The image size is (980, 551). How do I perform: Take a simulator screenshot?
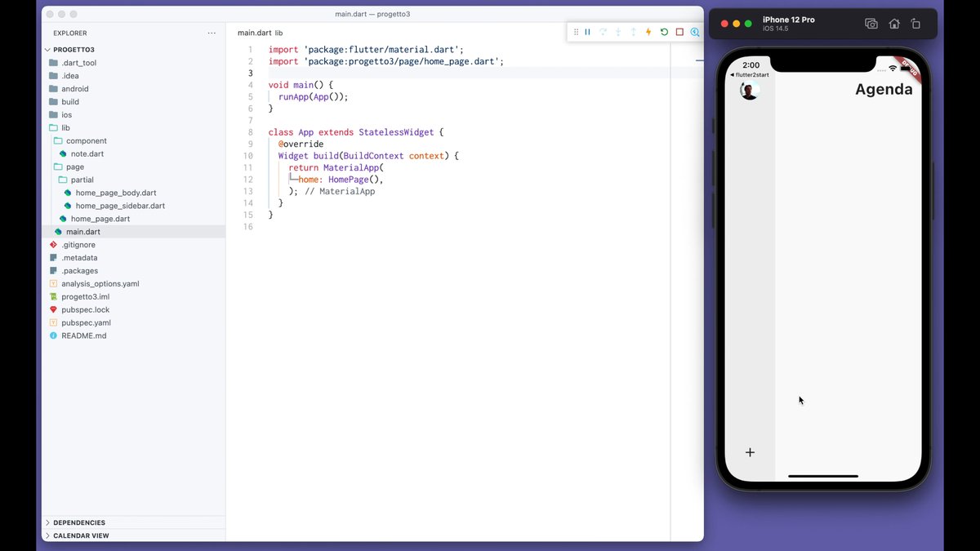click(871, 24)
